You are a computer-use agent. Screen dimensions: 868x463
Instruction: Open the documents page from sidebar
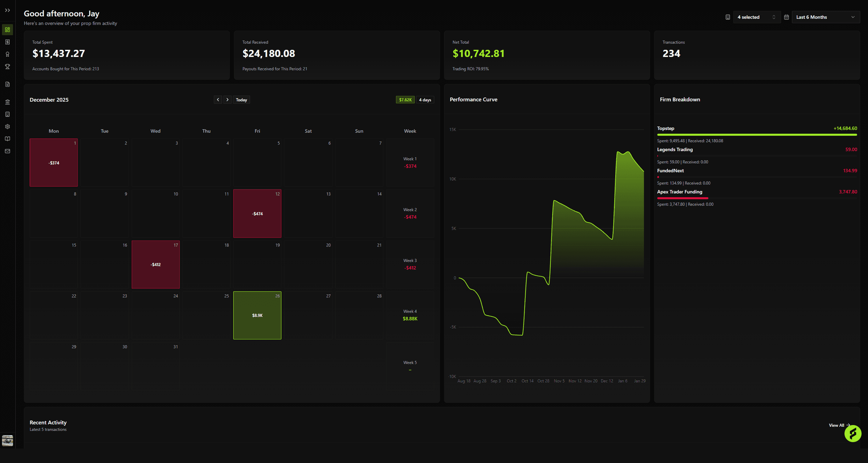tap(7, 84)
